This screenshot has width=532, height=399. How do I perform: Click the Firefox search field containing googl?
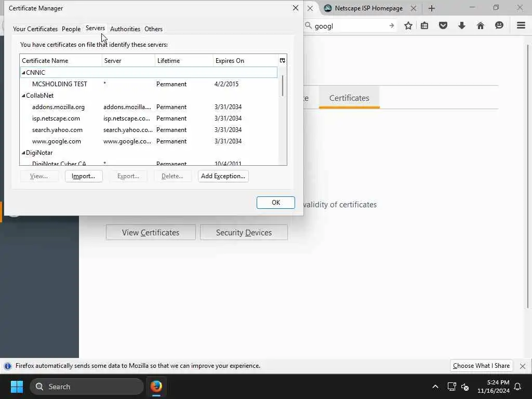(x=350, y=26)
